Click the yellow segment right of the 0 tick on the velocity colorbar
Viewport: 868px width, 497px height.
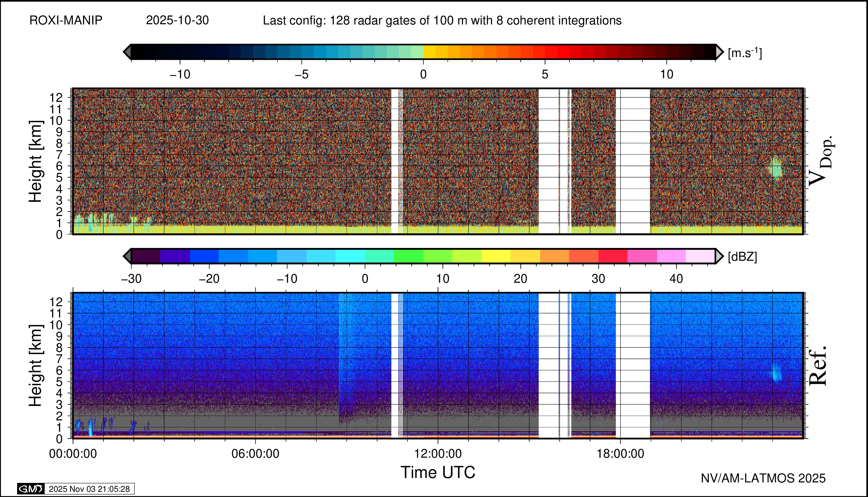tap(429, 52)
